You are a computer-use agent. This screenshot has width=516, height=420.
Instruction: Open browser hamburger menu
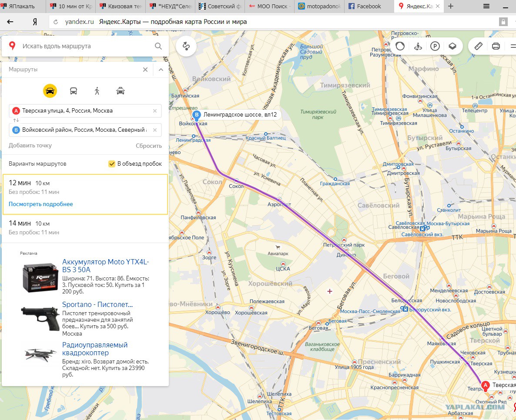[x=486, y=6]
